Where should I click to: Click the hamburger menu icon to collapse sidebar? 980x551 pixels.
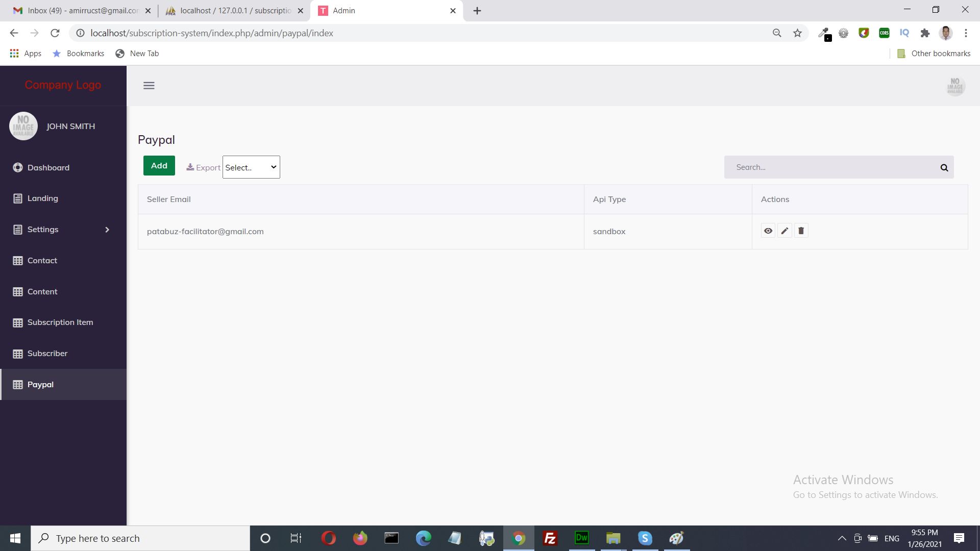(x=149, y=86)
